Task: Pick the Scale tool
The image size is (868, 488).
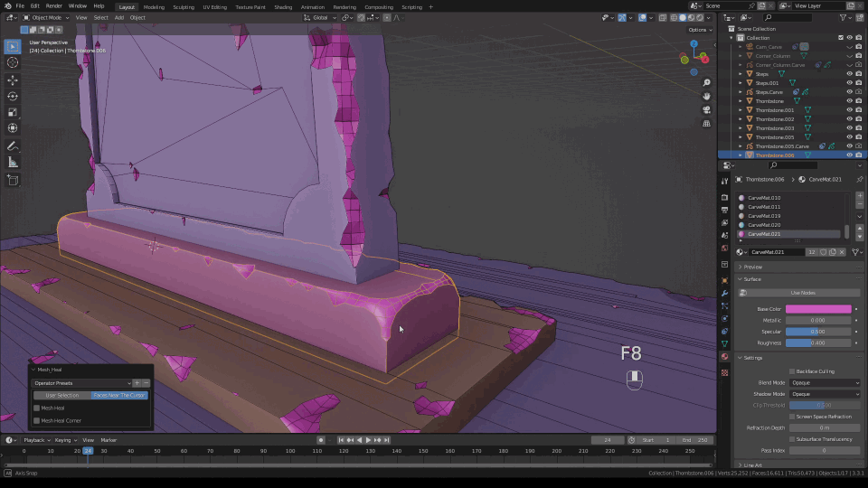Action: [x=13, y=112]
